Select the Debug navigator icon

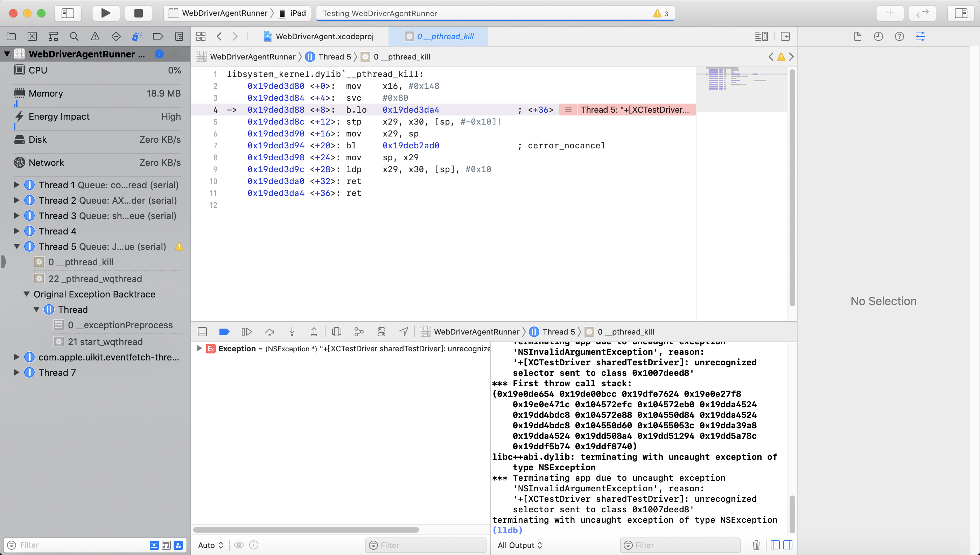pyautogui.click(x=137, y=37)
